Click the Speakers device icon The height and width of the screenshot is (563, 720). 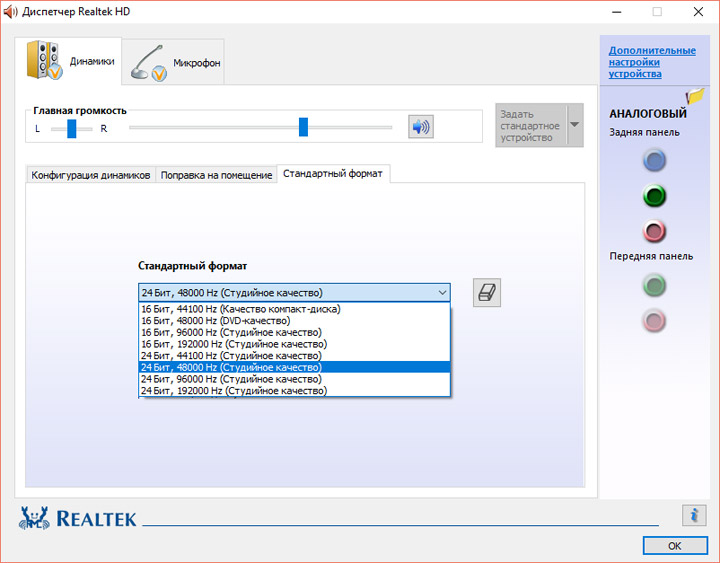[45, 61]
